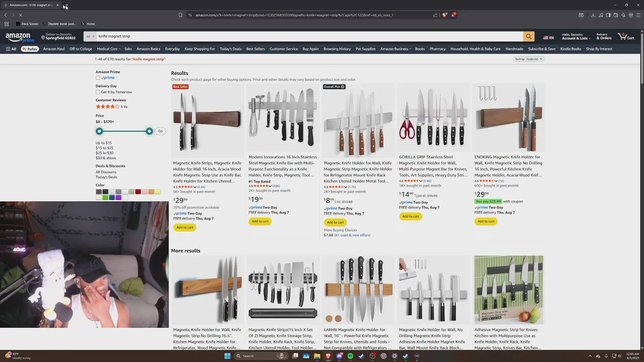Open the search category All dropdown
This screenshot has width=644, height=362.
(x=90, y=36)
